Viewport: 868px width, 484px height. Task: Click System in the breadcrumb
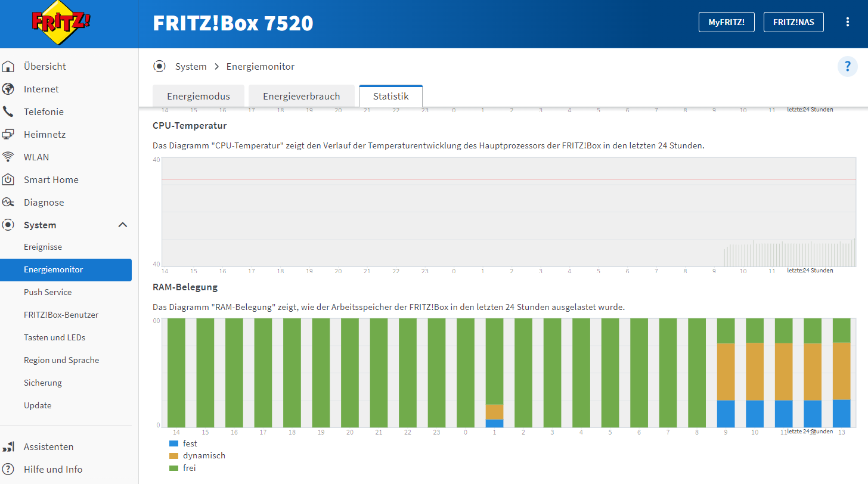coord(191,67)
